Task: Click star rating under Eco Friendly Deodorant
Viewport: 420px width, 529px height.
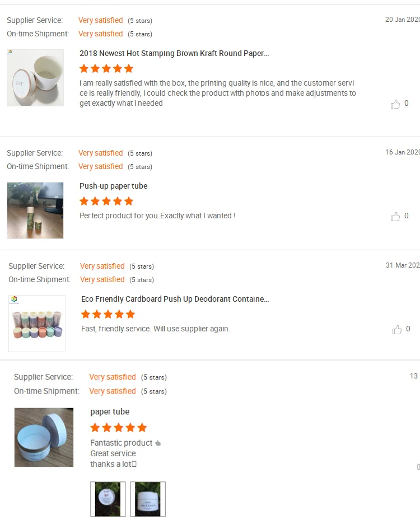Action: tap(108, 315)
